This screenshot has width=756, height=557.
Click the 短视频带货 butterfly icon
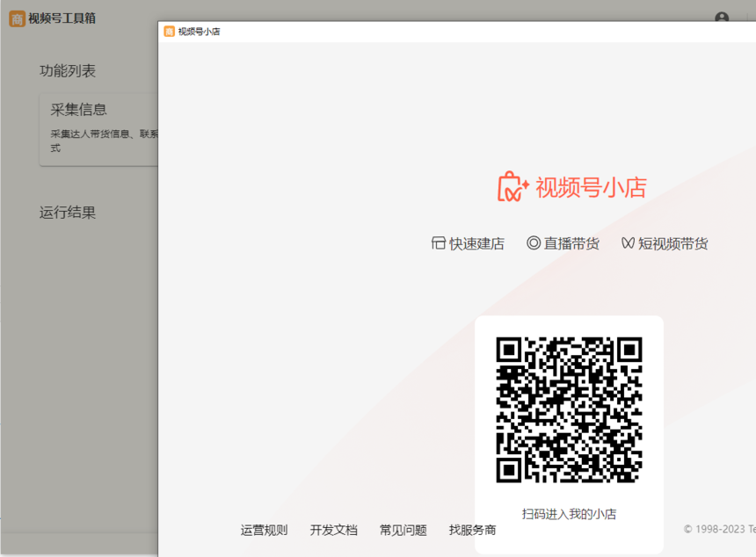(628, 243)
